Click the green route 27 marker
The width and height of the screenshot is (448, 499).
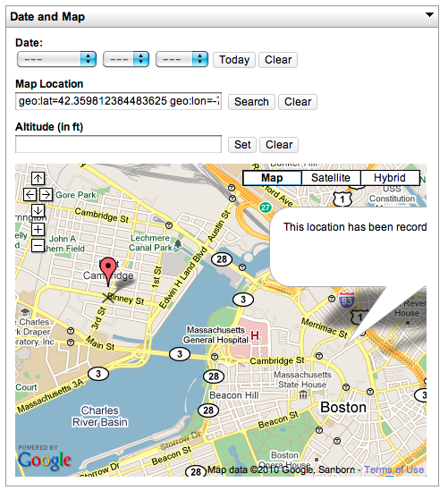[x=265, y=207]
